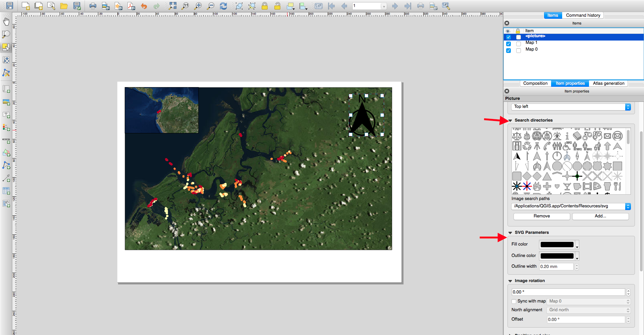Open the North alignment Grid north dropdown
The width and height of the screenshot is (644, 335).
[x=589, y=310]
